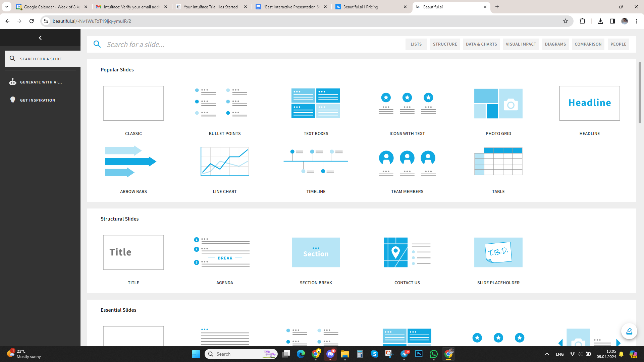
Task: Filter slides by Visual Impact
Action: (521, 44)
